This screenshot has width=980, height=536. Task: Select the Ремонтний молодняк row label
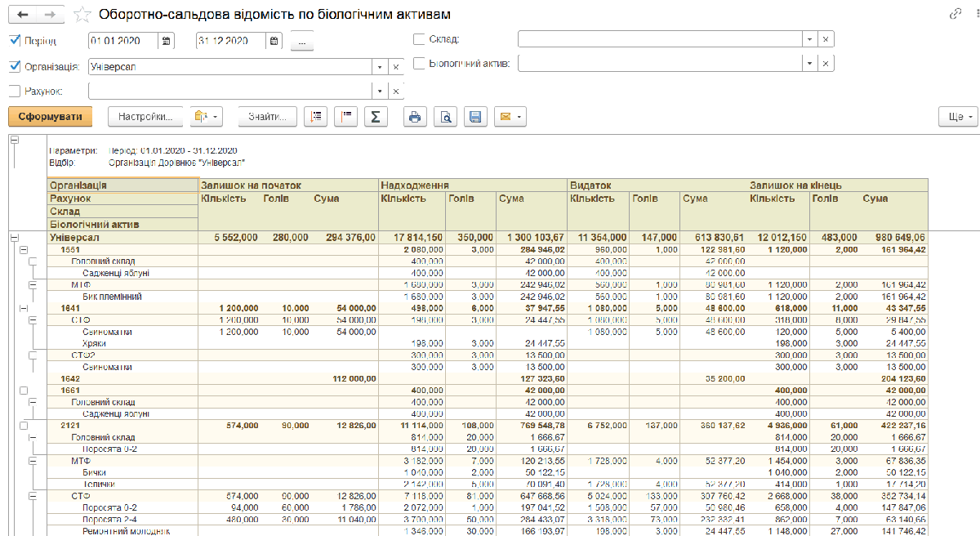(126, 531)
